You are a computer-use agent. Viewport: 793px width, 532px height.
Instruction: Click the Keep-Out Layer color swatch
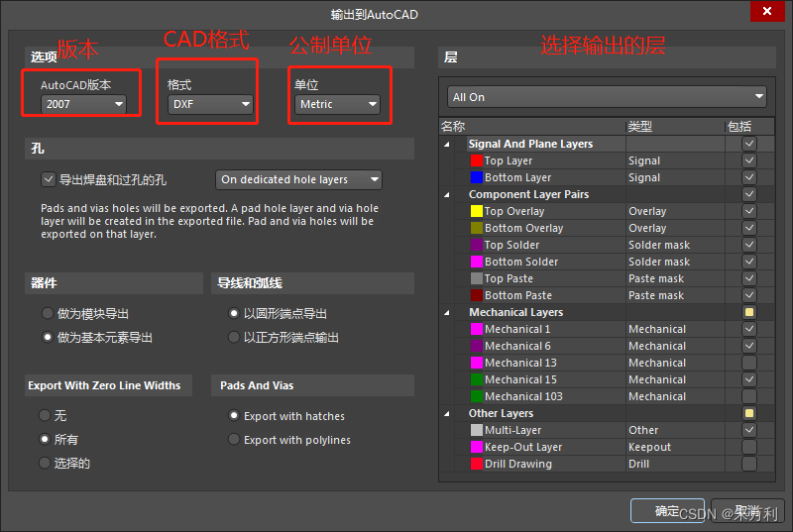click(x=476, y=447)
